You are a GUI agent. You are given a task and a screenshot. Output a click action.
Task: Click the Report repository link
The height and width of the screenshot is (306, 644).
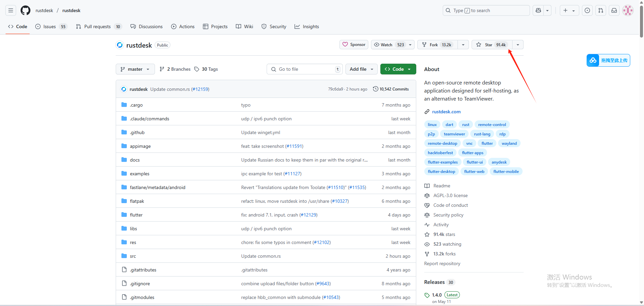pyautogui.click(x=442, y=263)
